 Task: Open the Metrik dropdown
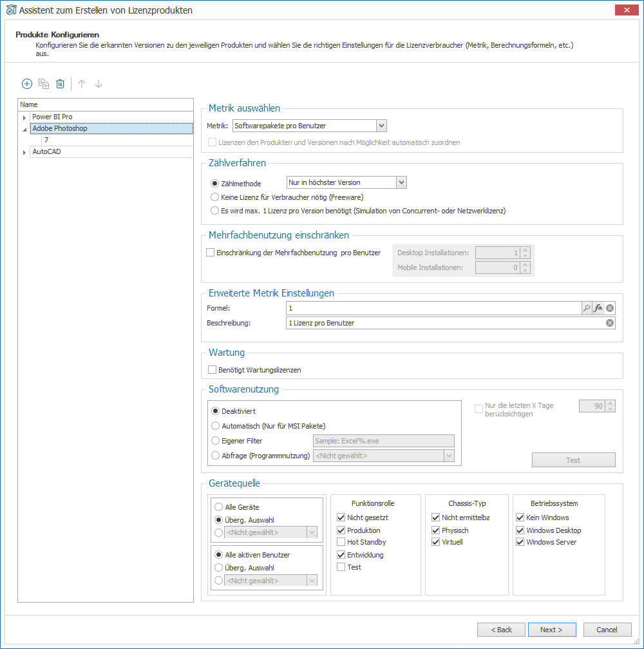(x=381, y=126)
